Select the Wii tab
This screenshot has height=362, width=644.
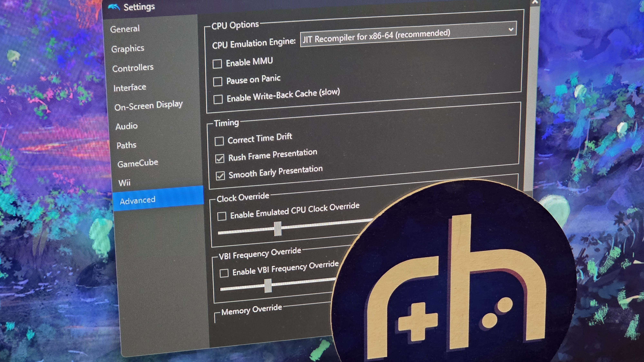click(x=124, y=183)
